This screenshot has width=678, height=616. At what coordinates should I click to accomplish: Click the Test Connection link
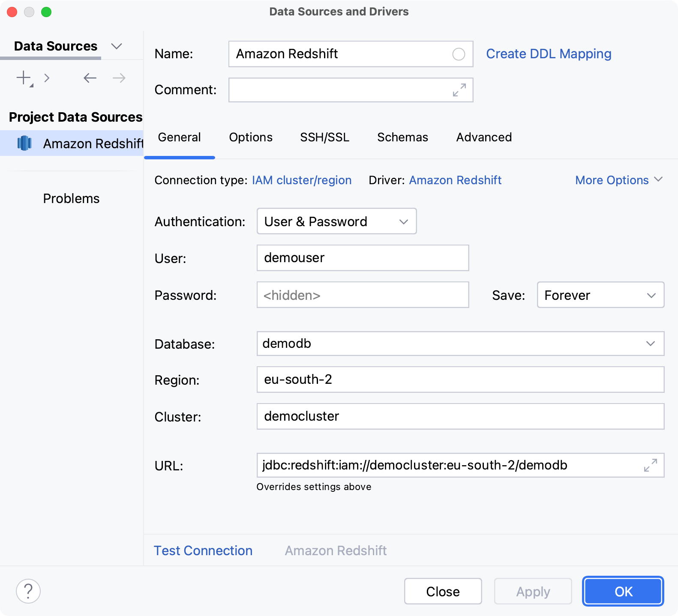tap(203, 550)
